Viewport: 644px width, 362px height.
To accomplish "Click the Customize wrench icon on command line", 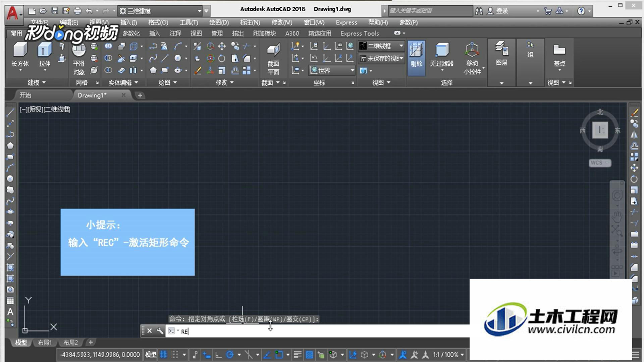I will [160, 331].
